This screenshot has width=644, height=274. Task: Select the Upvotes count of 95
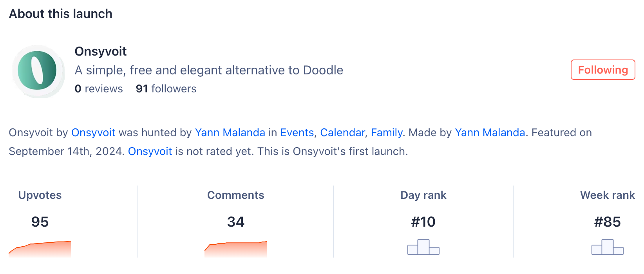pos(40,222)
